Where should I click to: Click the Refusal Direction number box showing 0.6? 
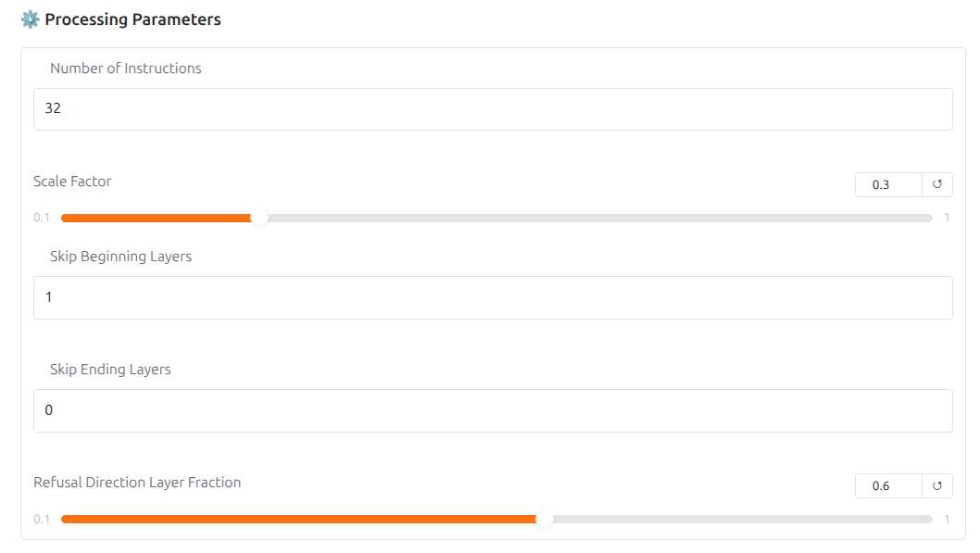click(x=887, y=485)
